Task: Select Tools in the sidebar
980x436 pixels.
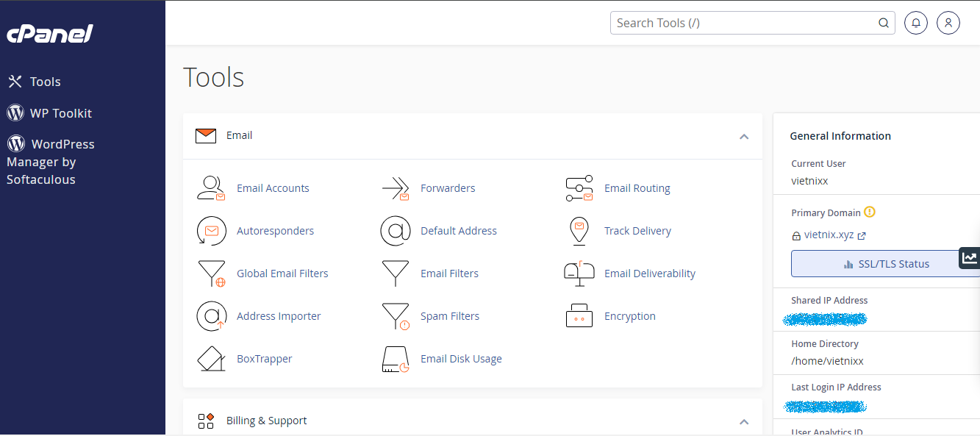Action: pos(45,82)
